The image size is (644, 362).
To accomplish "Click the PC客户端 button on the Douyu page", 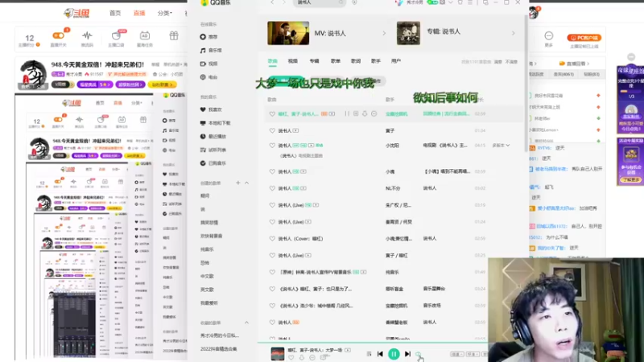I will [584, 38].
